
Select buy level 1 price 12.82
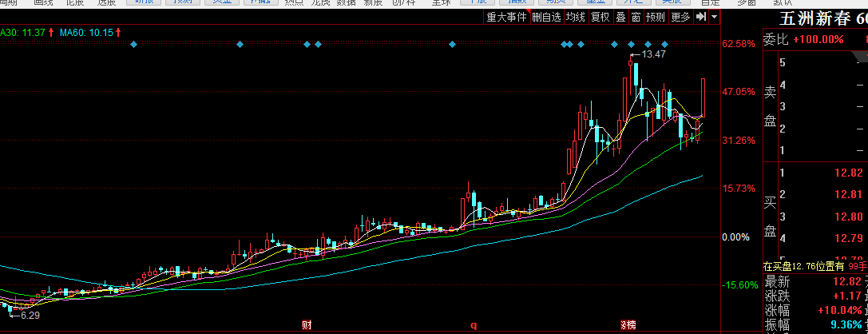[x=847, y=173]
